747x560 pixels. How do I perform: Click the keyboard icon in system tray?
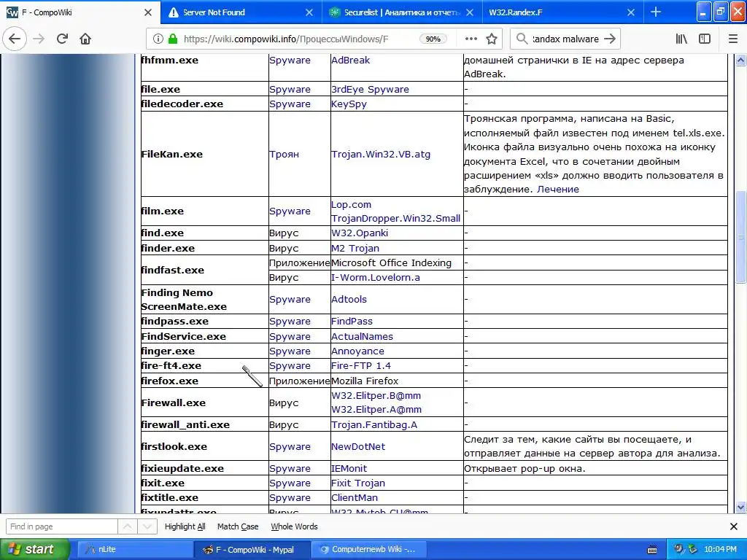point(652,550)
